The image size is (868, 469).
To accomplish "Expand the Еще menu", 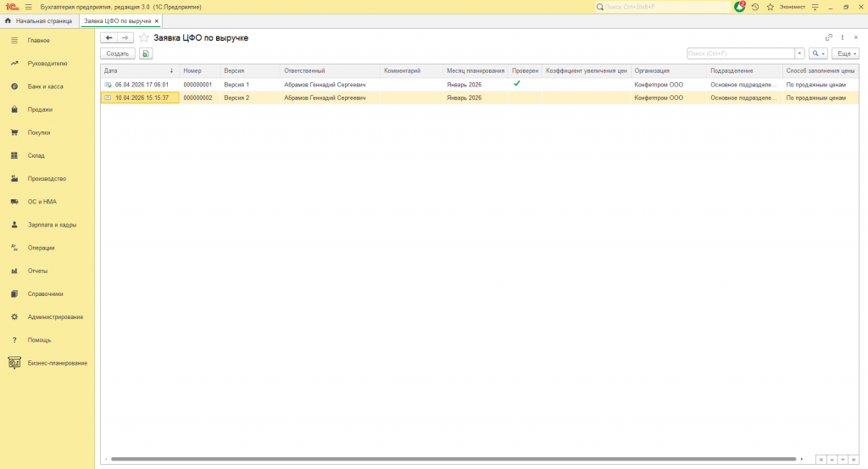I will (845, 53).
